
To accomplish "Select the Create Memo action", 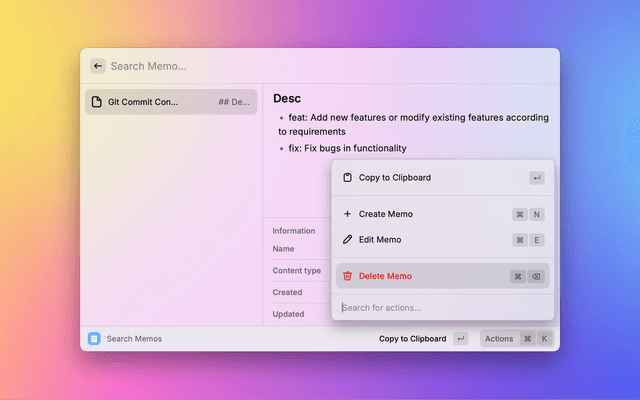I will click(x=386, y=214).
